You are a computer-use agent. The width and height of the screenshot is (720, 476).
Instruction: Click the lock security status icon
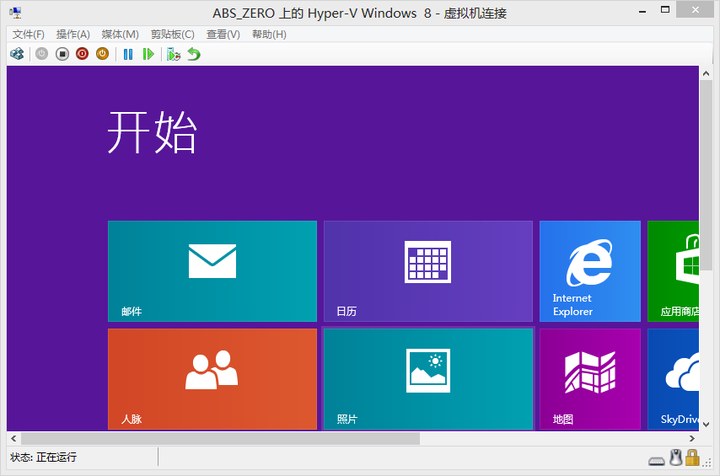point(692,458)
